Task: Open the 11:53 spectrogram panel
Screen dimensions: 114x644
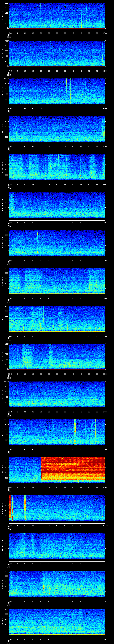Action: point(57,280)
